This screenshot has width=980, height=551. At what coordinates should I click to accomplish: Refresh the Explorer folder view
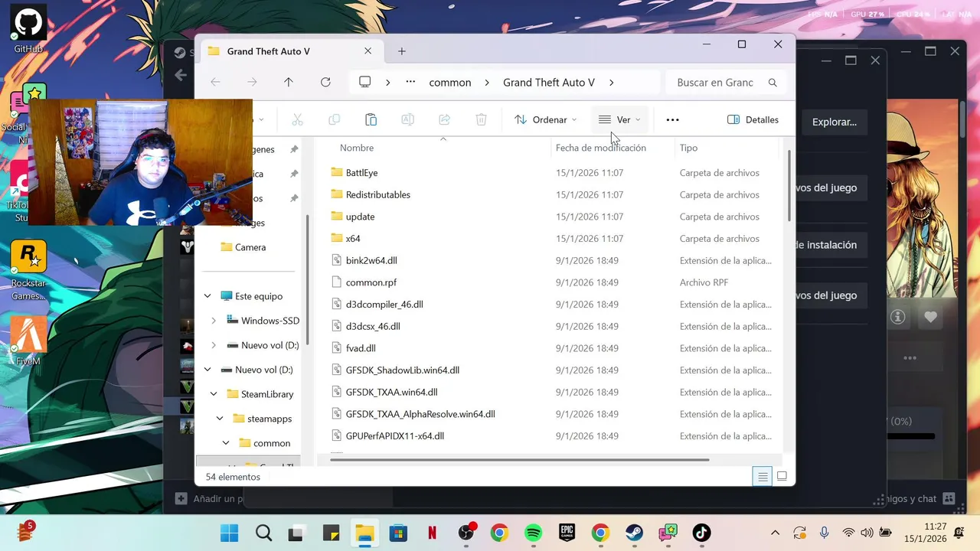point(325,82)
